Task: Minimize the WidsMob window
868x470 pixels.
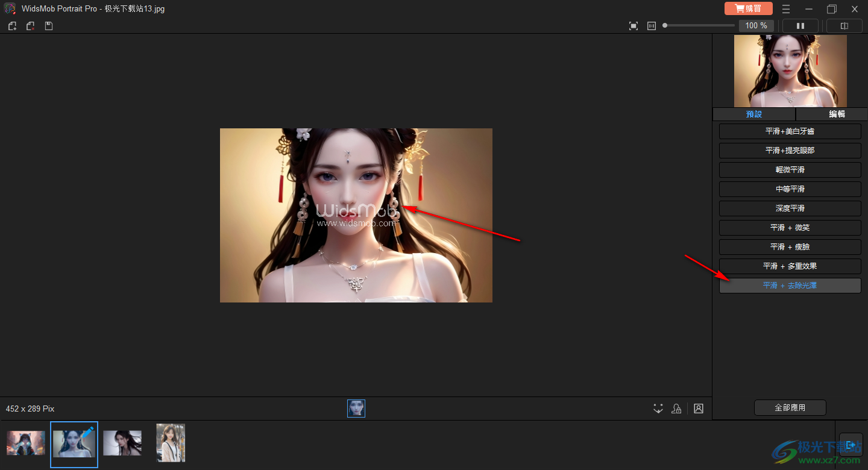Action: 809,9
